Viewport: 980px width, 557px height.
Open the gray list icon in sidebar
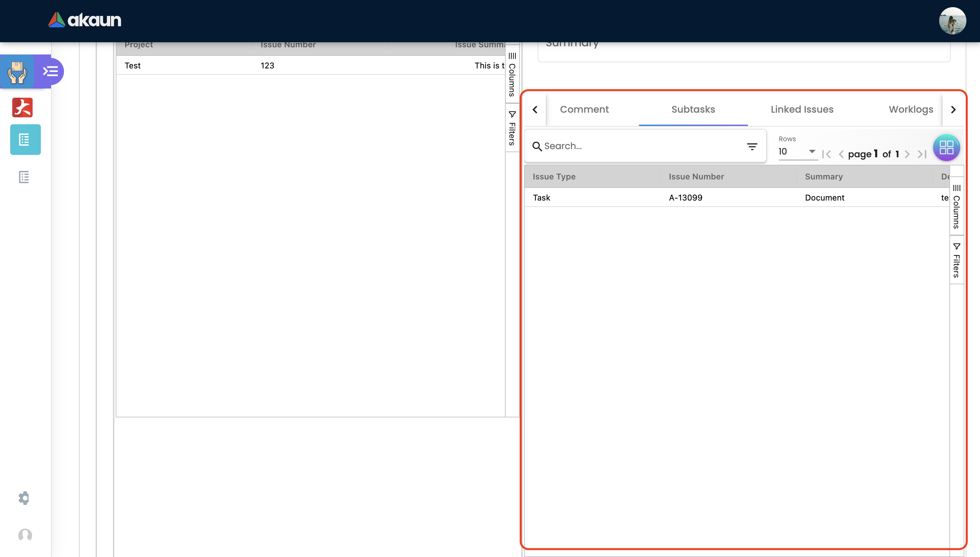(24, 177)
